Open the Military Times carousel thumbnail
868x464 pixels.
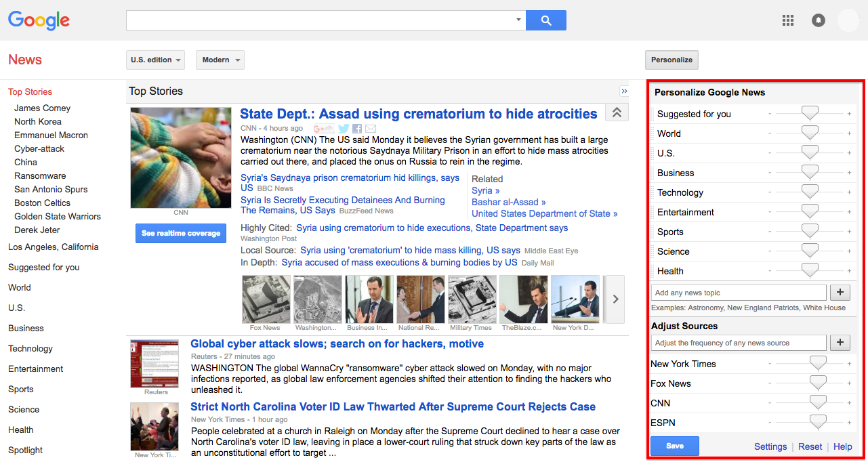click(472, 299)
